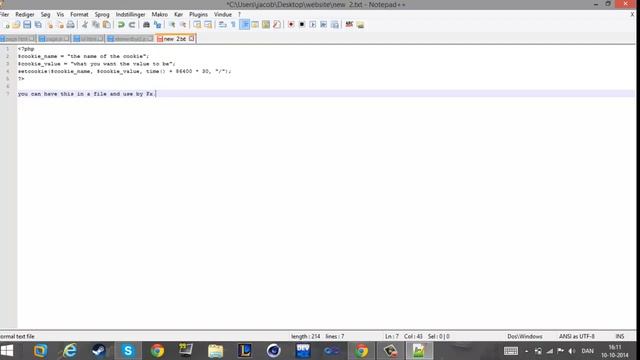Click 'Dos\Windows' line ending in status bar
Viewport: 640px width, 360px height.
tap(524, 336)
